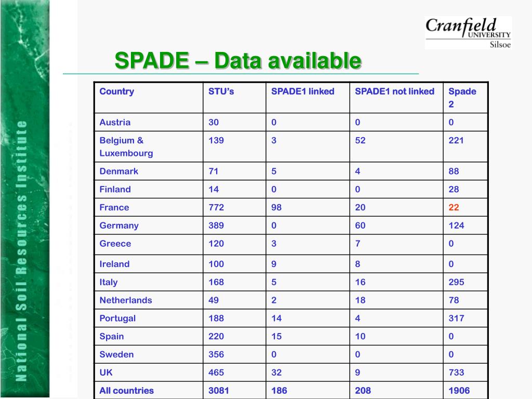
Task: Click Germany's STU value 389
Action: pos(216,225)
